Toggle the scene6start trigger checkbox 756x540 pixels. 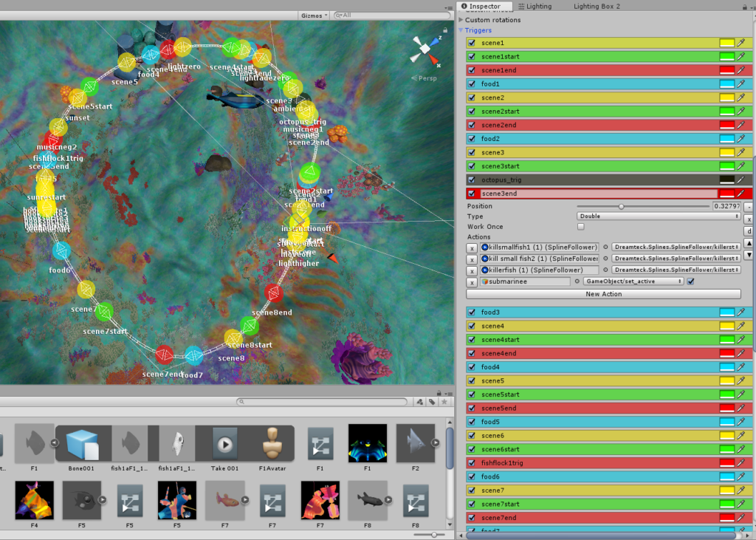[x=472, y=449]
